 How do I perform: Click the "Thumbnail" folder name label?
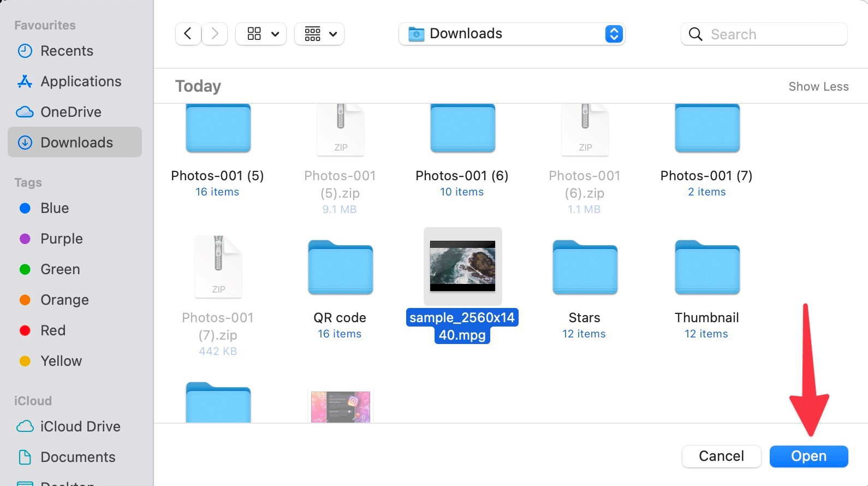(x=706, y=318)
